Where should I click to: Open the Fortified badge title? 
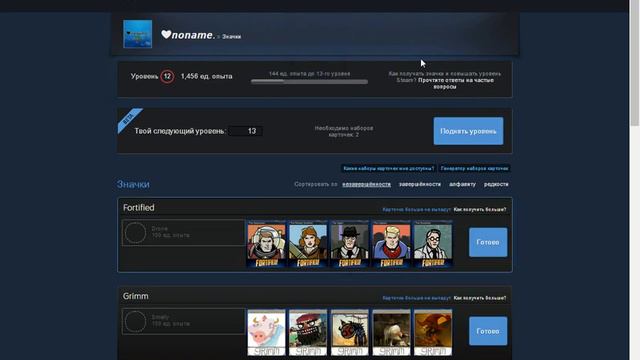139,208
